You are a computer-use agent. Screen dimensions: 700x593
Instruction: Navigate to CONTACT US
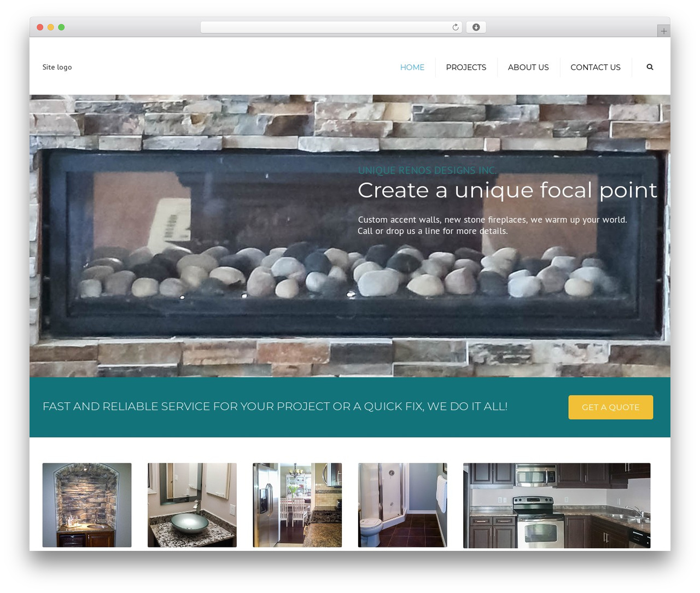point(596,67)
